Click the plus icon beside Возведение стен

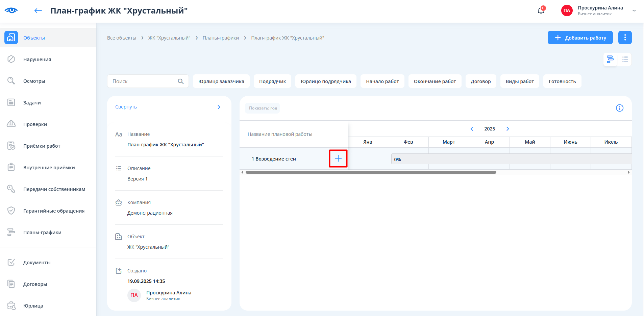click(x=338, y=159)
